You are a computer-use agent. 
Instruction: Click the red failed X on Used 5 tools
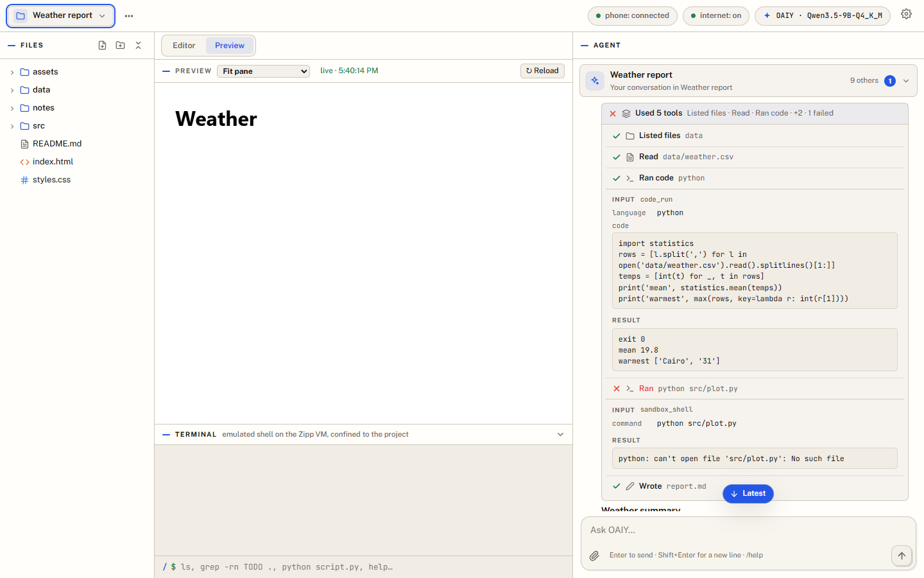613,114
